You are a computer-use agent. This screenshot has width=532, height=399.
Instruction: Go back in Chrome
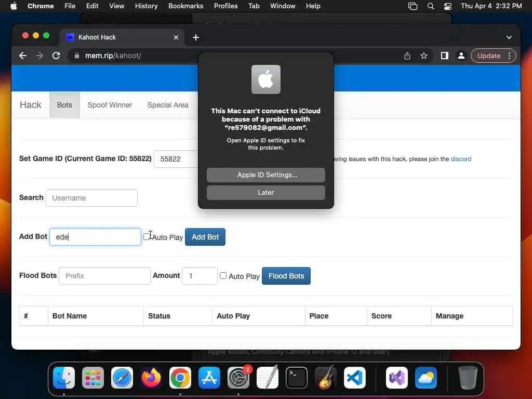coord(23,56)
